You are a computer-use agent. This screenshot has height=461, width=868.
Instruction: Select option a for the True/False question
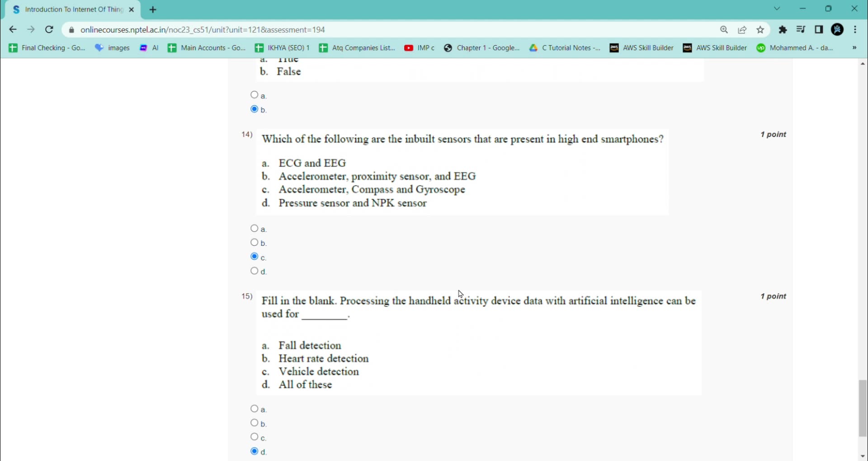click(255, 94)
